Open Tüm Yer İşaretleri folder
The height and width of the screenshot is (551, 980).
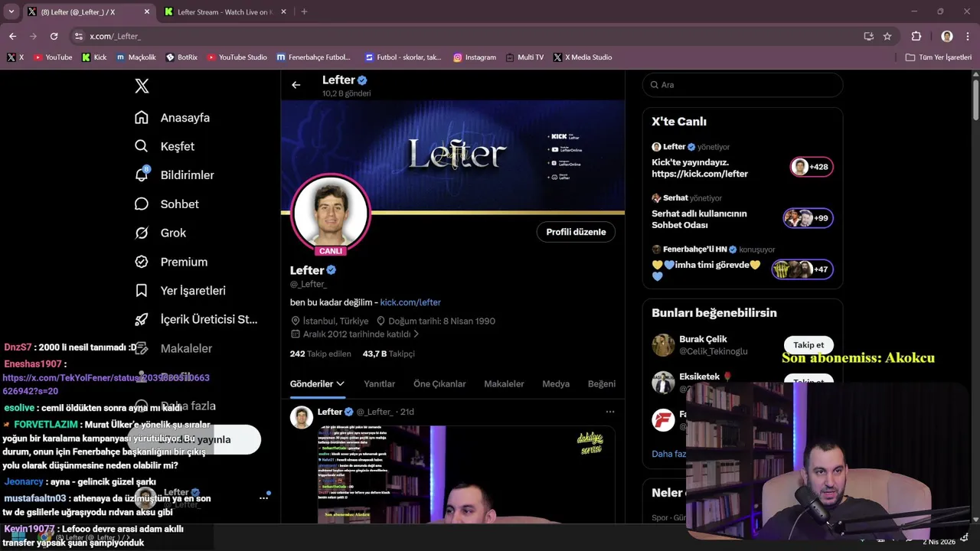click(x=939, y=57)
